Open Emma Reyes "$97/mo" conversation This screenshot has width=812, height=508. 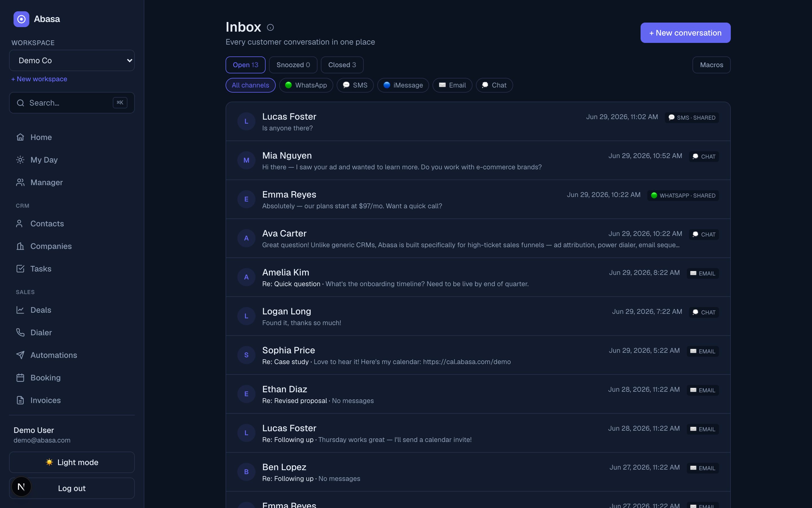tap(478, 199)
